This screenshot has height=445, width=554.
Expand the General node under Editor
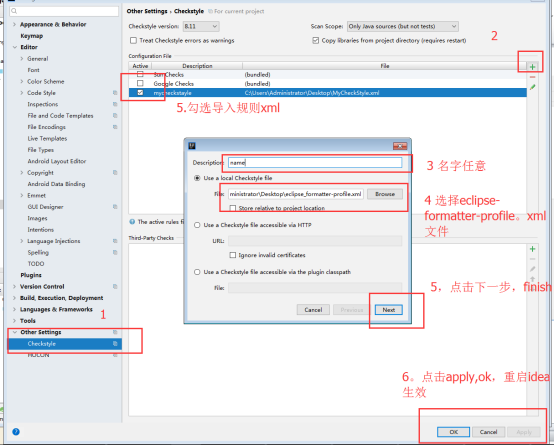click(x=22, y=59)
